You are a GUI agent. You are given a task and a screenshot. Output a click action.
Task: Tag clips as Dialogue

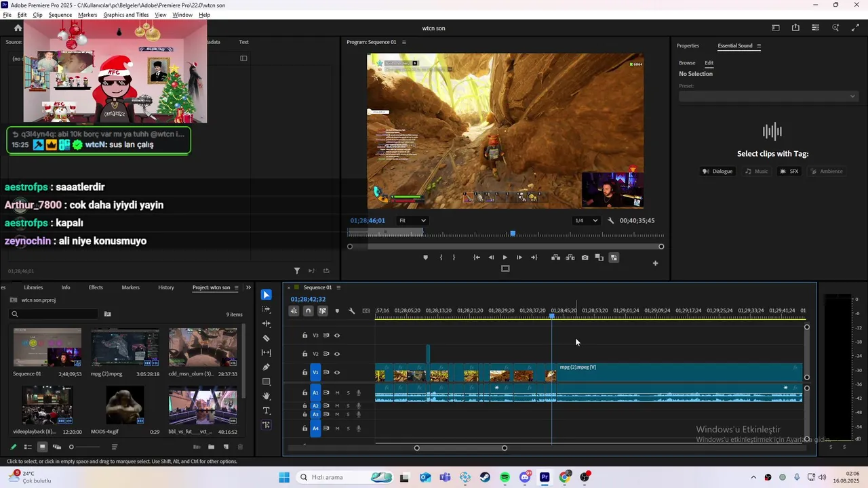tap(718, 171)
